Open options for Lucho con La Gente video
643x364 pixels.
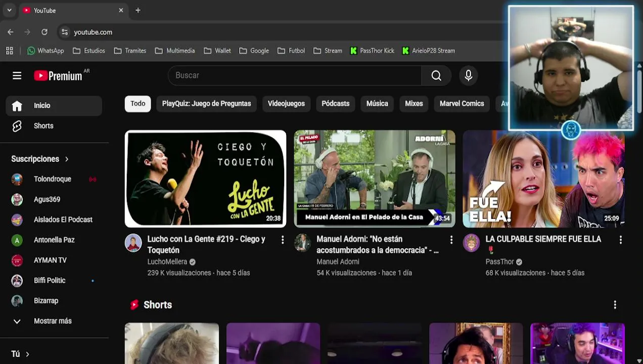283,240
